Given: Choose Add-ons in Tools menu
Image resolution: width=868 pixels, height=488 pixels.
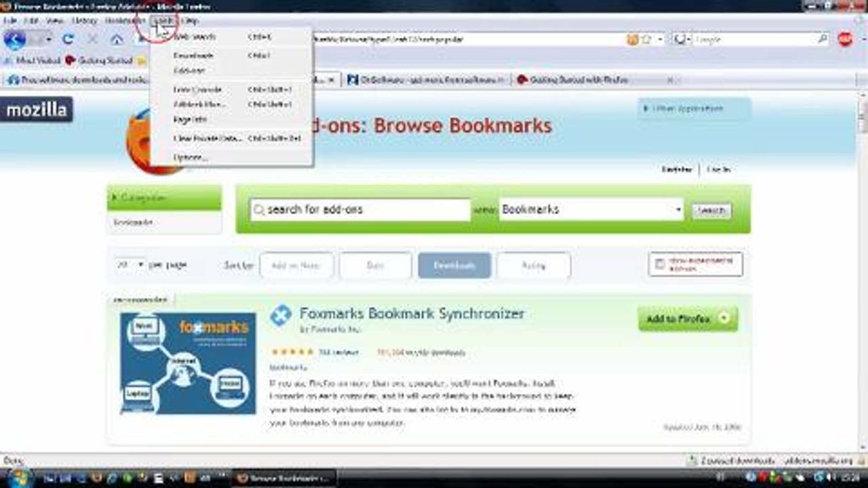Looking at the screenshot, I should click(231, 70).
